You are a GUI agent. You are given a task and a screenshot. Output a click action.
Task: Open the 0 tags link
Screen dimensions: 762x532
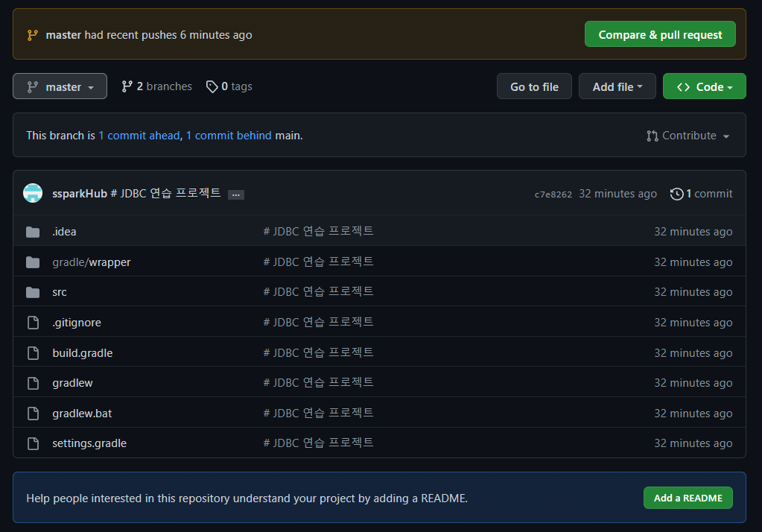click(x=229, y=86)
